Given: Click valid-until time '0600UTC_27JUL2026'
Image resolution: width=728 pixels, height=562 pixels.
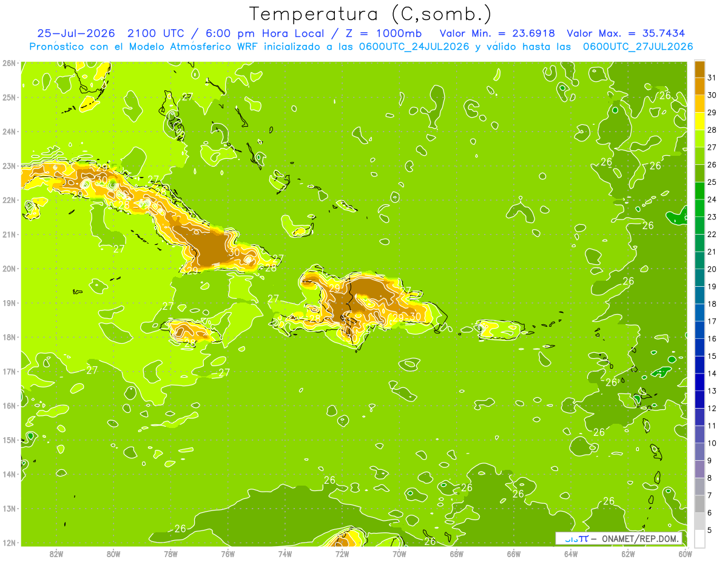Looking at the screenshot, I should point(638,47).
